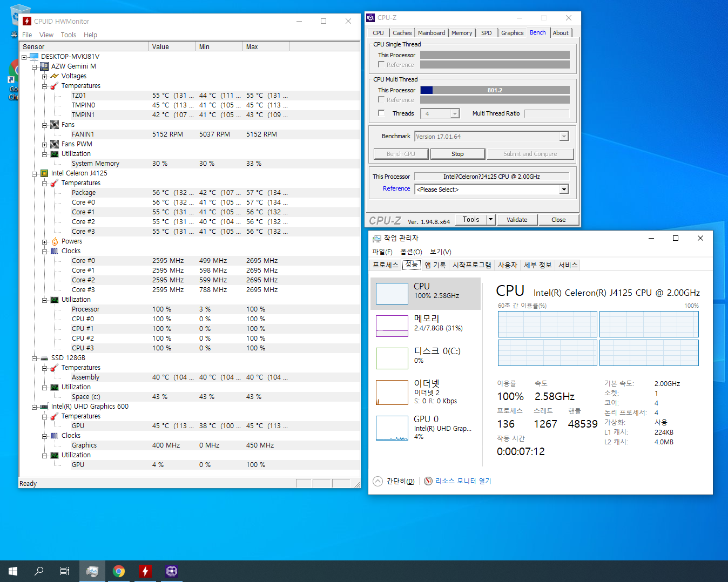Screen dimensions: 728x582
Task: Select CPU performance graph thumbnail
Action: pos(392,294)
